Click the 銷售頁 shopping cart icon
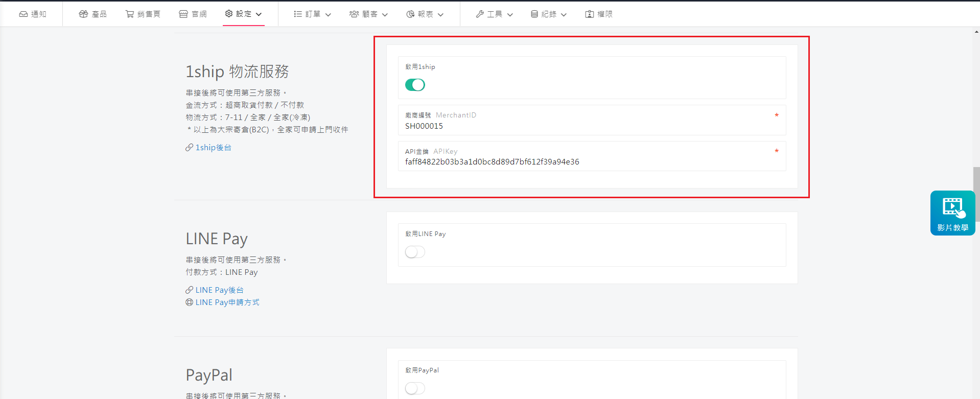The height and width of the screenshot is (399, 980). click(x=130, y=14)
